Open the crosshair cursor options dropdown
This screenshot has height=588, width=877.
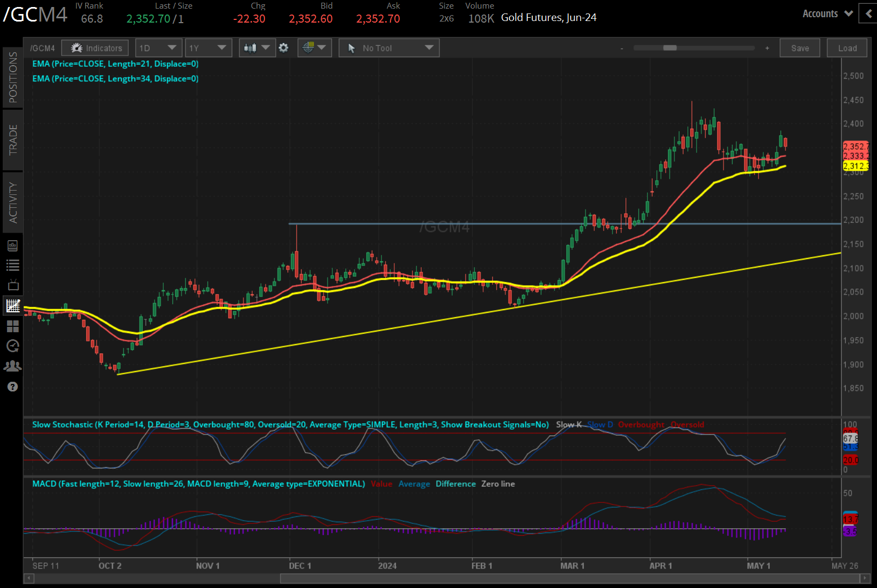(314, 48)
